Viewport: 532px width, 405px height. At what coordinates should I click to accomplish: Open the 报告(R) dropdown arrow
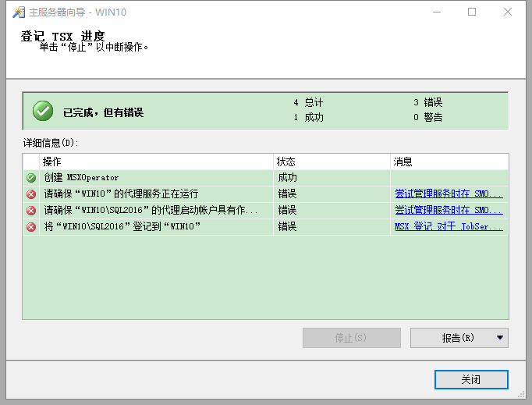coord(498,338)
